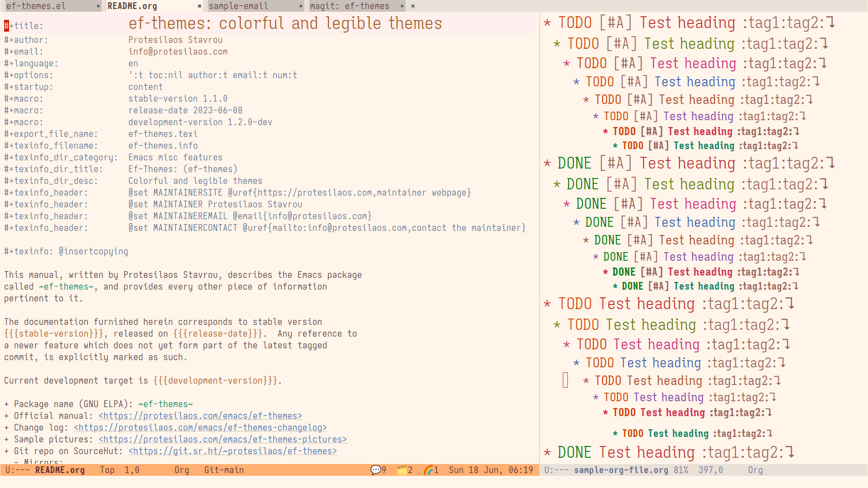
Task: Click Git-main branch indicator in mode line
Action: [x=224, y=470]
